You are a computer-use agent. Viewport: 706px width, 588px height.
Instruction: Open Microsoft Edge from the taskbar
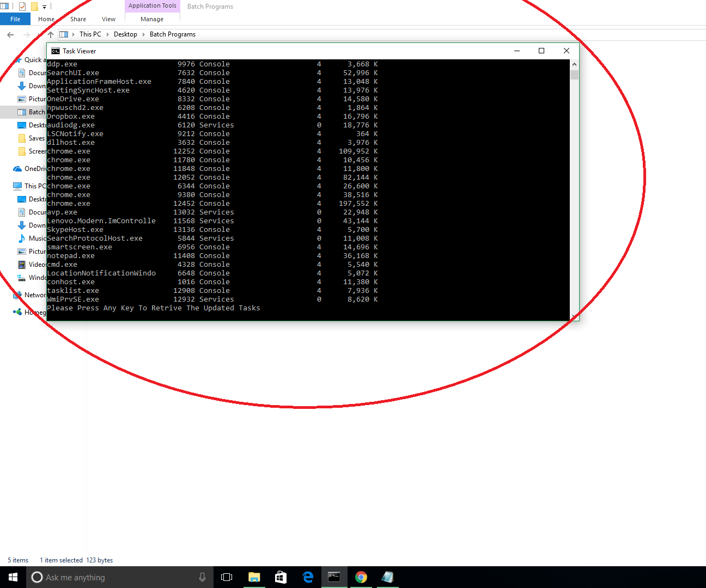(307, 577)
